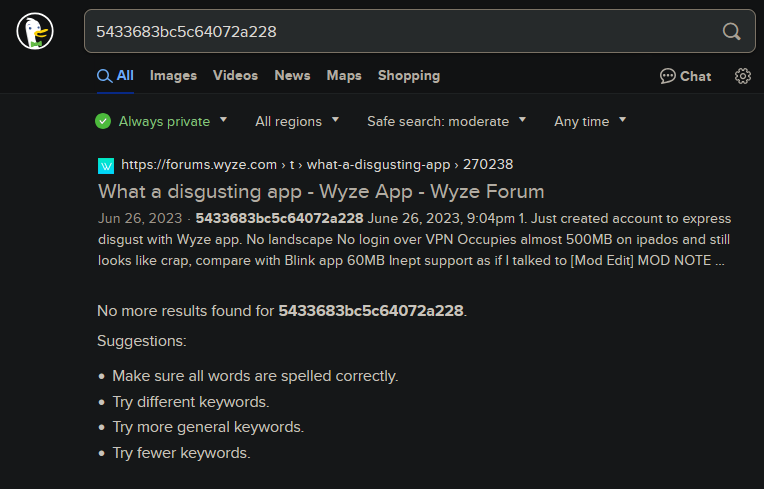Screen dimensions: 764x489
Task: Click 'Make sure all words are spelled correctly.'
Action: [x=255, y=376]
